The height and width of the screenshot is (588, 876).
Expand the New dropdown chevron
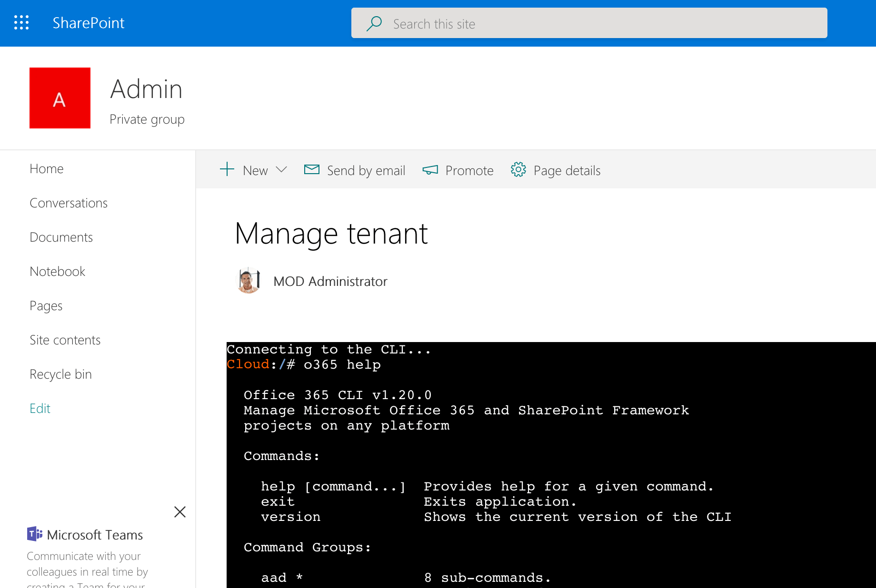[281, 169]
